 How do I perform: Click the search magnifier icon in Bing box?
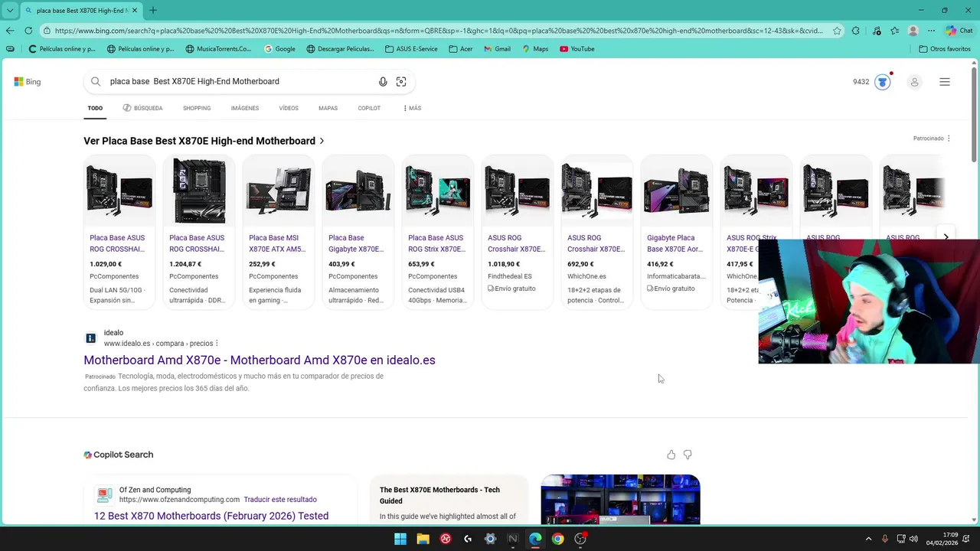[x=96, y=81]
